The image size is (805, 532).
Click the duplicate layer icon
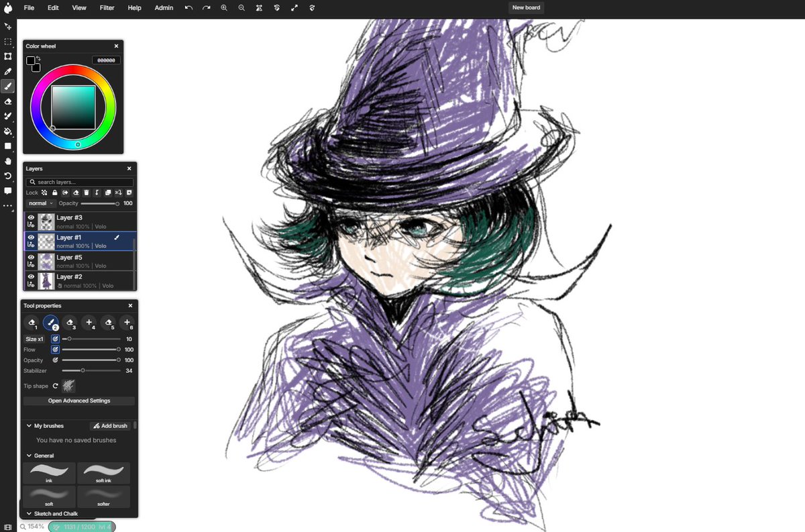coord(108,193)
